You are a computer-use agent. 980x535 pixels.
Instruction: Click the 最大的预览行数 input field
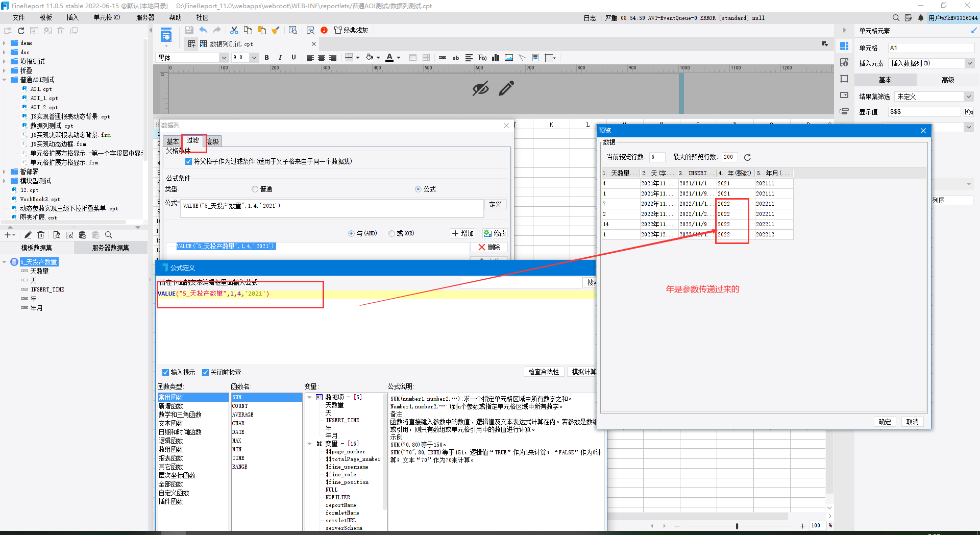pos(729,157)
